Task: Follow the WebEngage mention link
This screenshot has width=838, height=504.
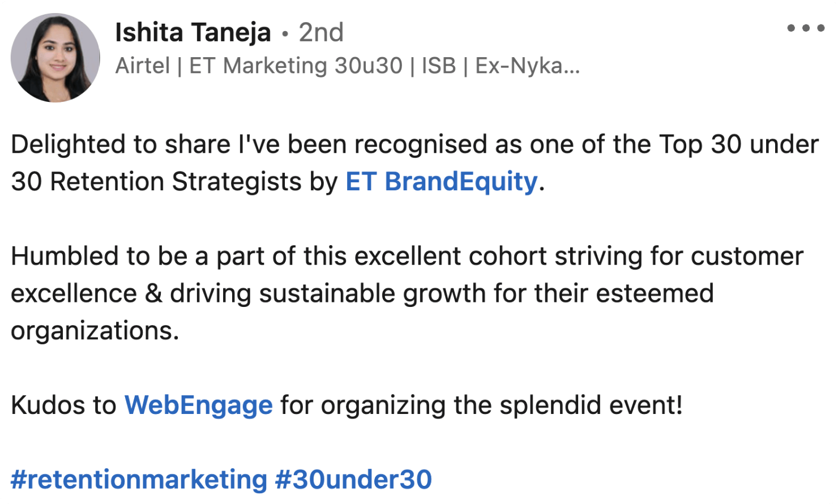Action: [198, 405]
